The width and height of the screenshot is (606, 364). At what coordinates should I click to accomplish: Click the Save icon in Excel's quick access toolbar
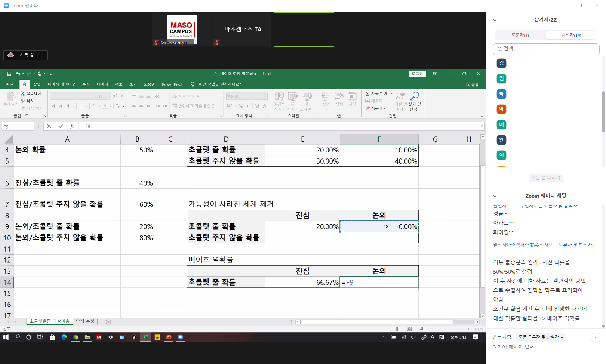point(9,74)
